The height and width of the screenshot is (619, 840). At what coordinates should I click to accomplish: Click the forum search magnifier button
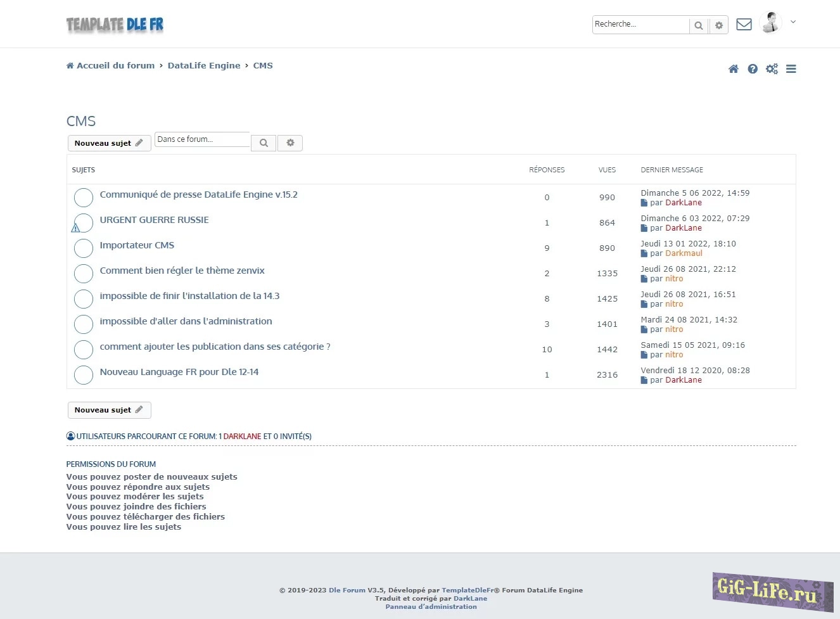pos(264,143)
